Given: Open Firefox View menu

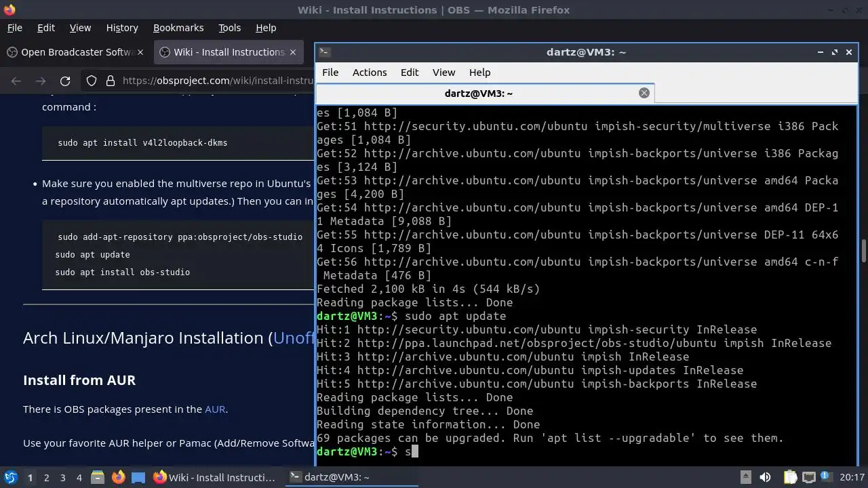Looking at the screenshot, I should [x=80, y=28].
